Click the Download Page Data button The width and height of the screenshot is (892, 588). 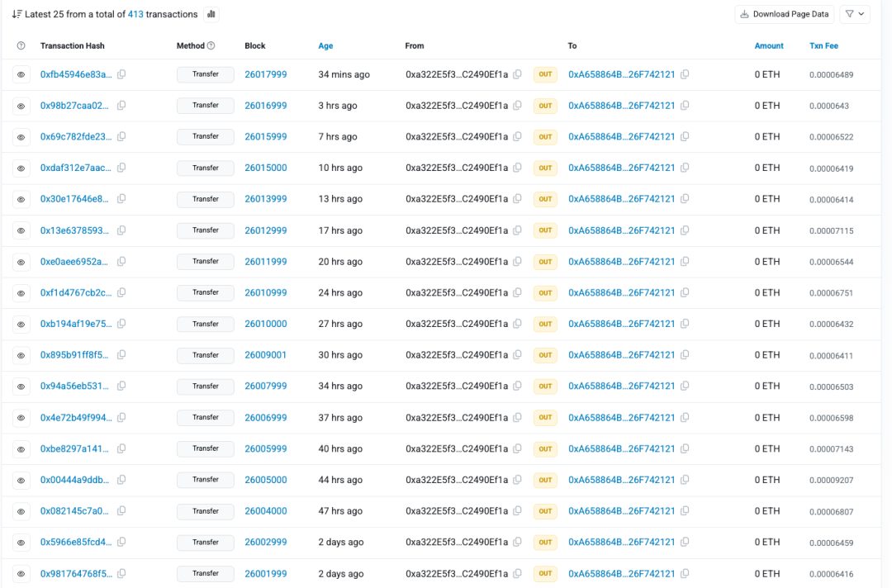785,14
